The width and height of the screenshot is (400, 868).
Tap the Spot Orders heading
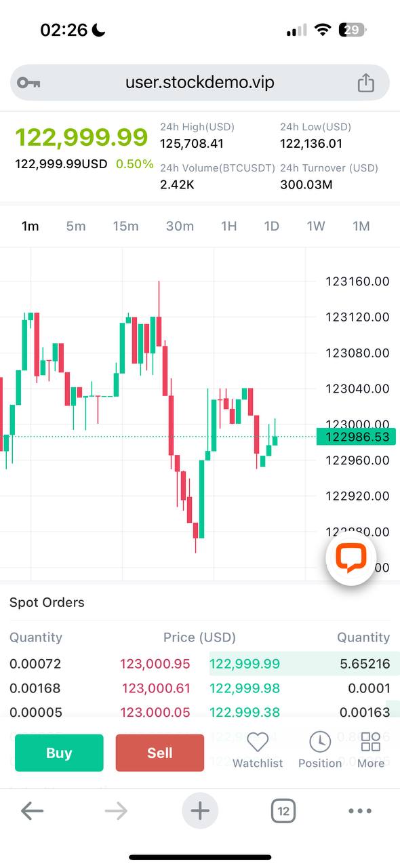[46, 602]
